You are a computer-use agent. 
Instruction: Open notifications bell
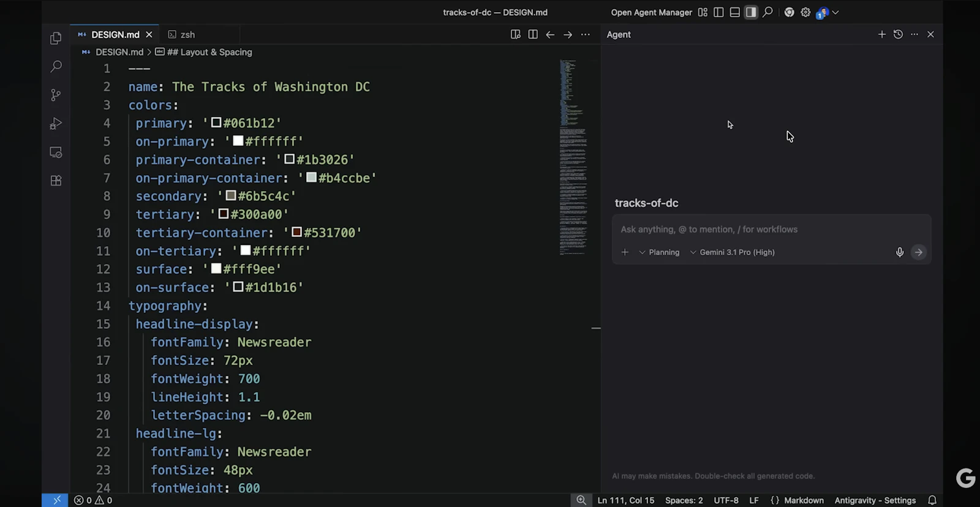point(932,500)
